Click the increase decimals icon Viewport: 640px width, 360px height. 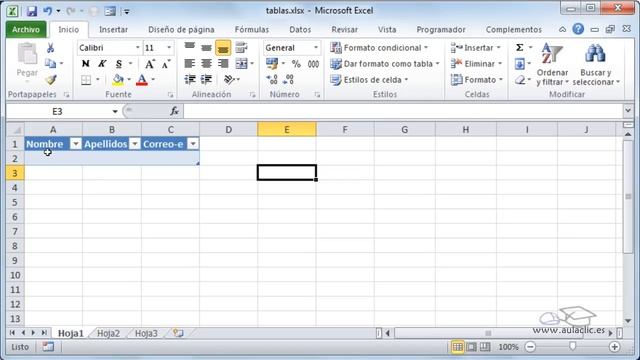click(x=271, y=80)
